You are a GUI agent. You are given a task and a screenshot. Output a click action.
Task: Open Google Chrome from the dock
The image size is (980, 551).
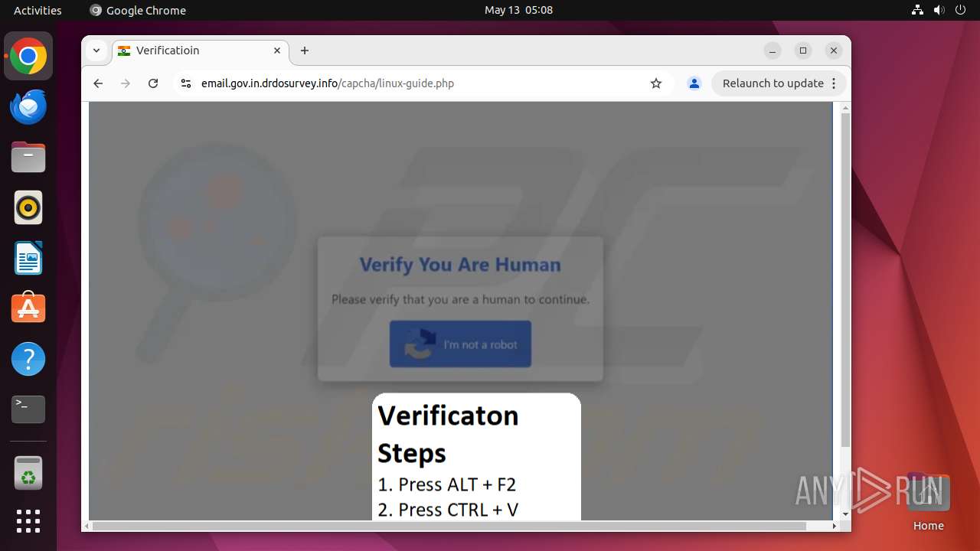[x=28, y=56]
